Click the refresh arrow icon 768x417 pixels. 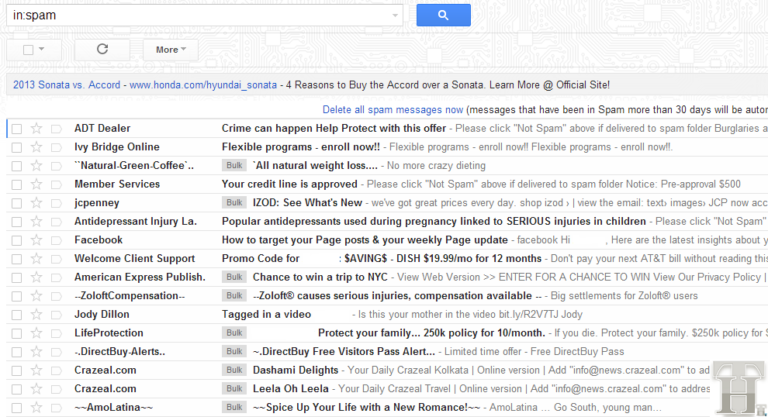102,49
